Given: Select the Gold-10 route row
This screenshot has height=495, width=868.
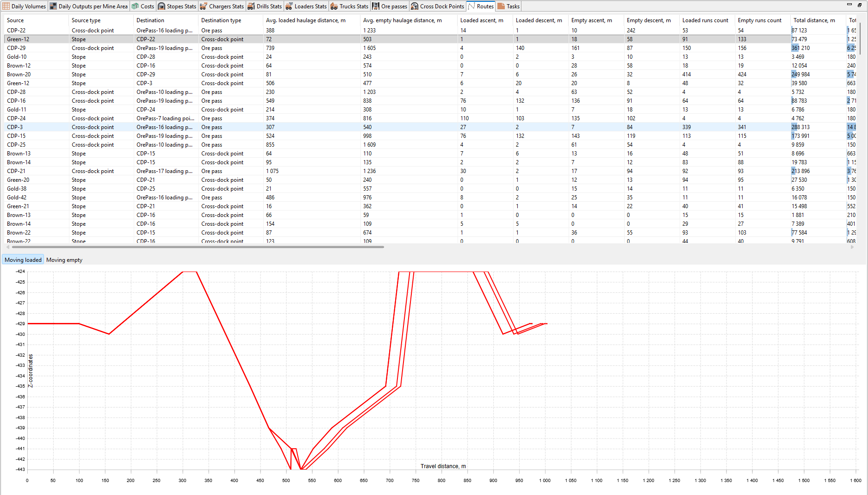Looking at the screenshot, I should coord(430,57).
